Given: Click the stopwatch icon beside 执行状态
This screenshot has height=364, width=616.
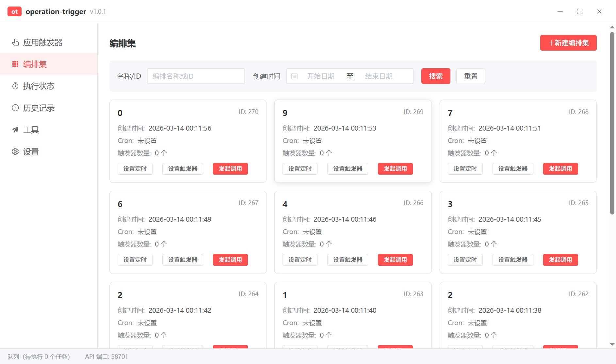Looking at the screenshot, I should (15, 86).
